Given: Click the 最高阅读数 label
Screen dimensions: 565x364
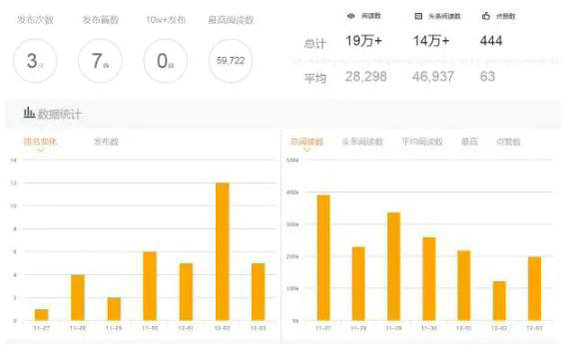Looking at the screenshot, I should (231, 20).
